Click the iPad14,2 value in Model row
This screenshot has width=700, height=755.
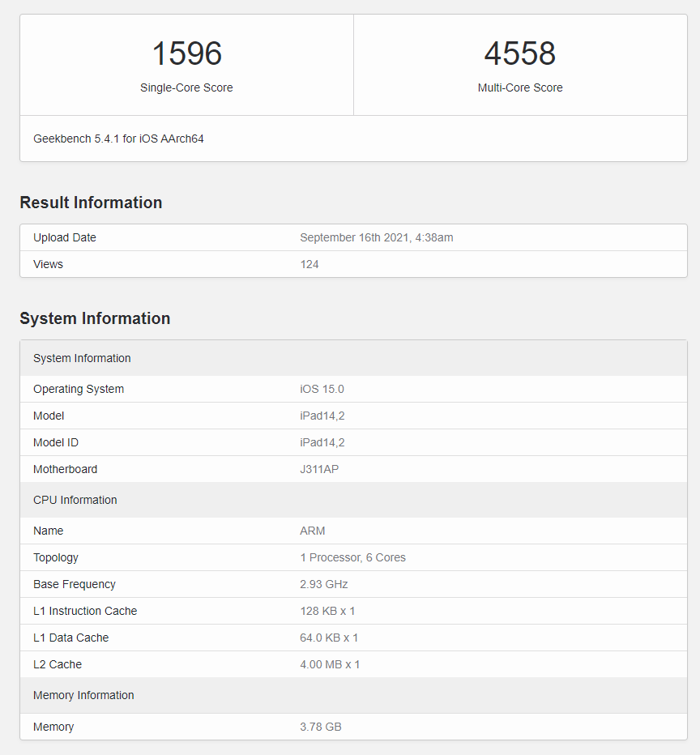(x=322, y=416)
